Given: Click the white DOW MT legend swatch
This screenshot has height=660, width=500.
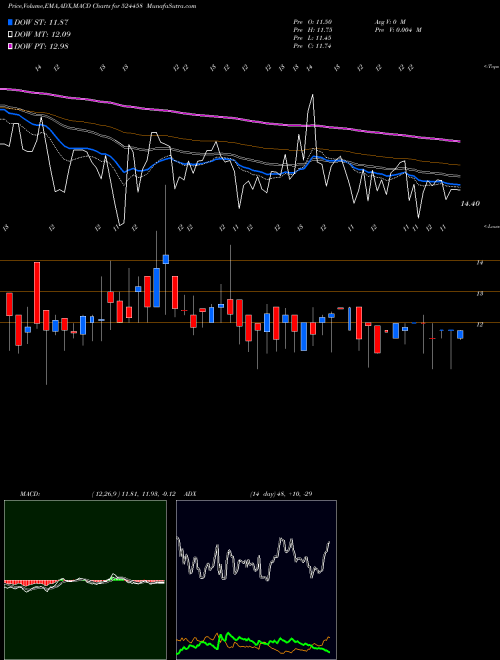Looking at the screenshot, I should [11, 35].
